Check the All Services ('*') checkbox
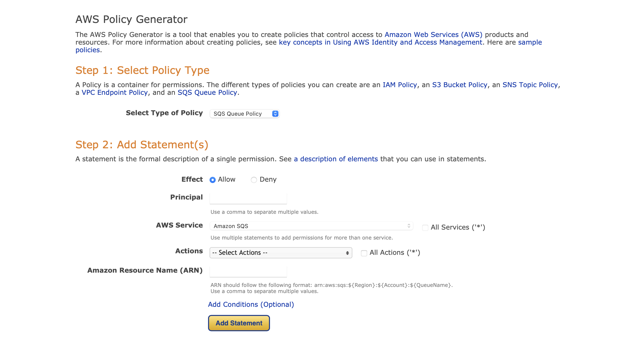The height and width of the screenshot is (345, 644). 425,228
